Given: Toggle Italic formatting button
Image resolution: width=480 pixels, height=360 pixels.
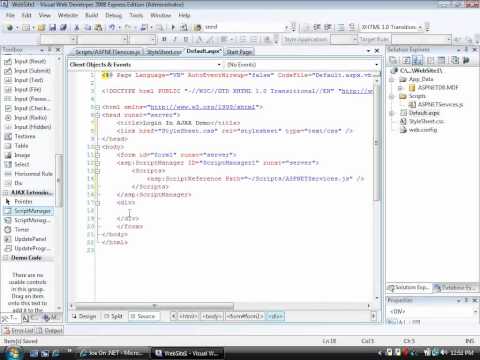Looking at the screenshot, I should coord(175,39).
